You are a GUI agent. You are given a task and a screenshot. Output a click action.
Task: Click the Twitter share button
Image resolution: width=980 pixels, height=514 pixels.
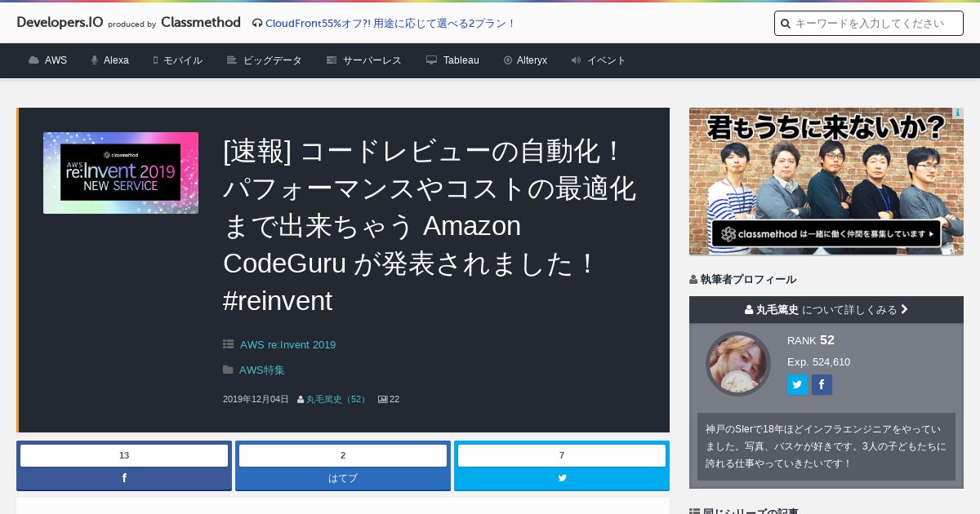(562, 478)
